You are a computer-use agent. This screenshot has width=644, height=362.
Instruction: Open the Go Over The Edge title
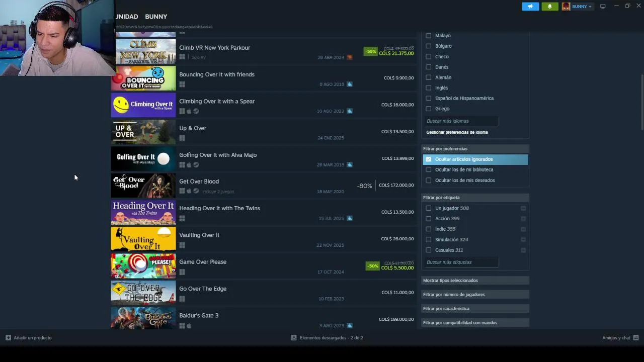[203, 289]
